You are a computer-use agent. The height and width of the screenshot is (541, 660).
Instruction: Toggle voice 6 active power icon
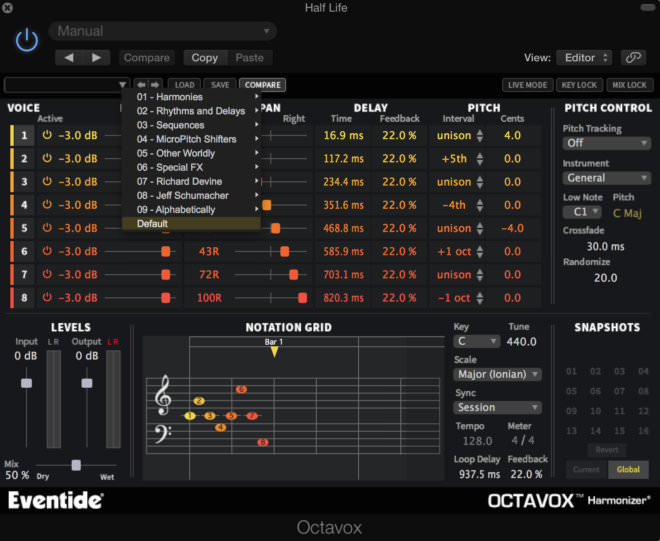click(47, 251)
